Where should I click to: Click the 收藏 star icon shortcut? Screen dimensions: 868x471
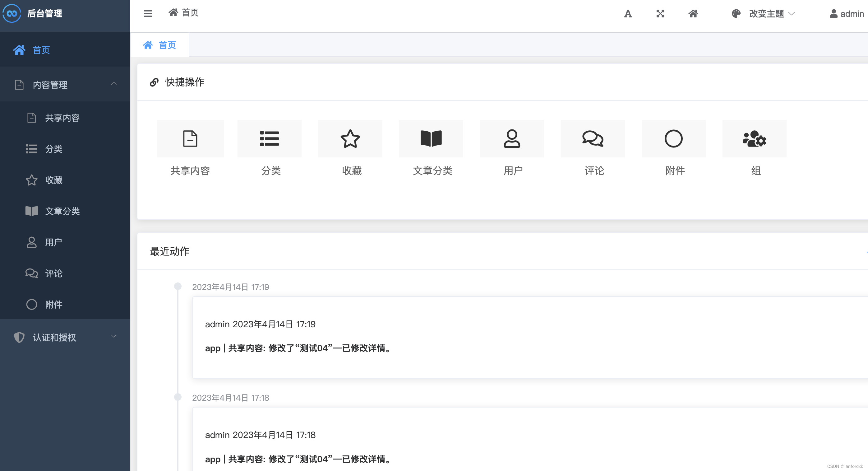350,138
